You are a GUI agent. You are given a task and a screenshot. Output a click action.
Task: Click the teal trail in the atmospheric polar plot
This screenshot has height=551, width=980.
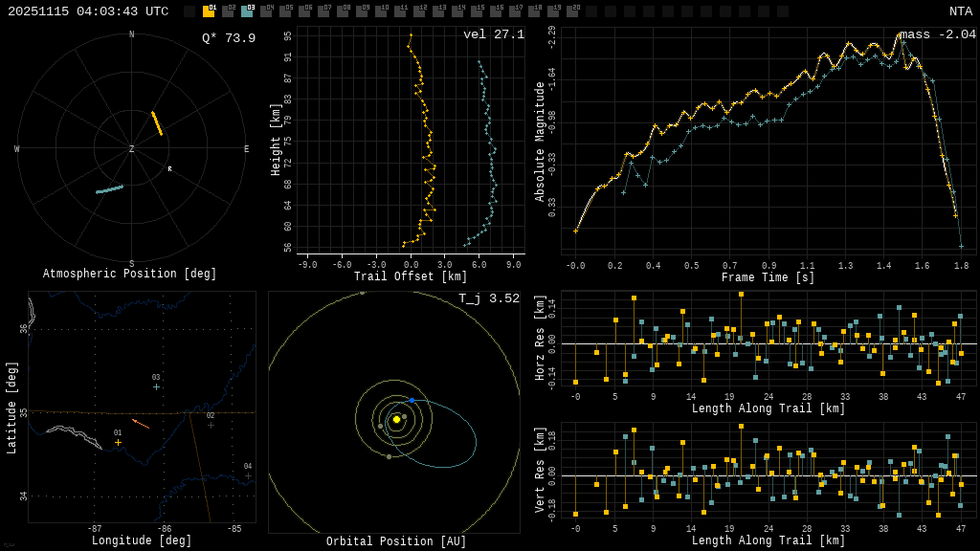[109, 189]
